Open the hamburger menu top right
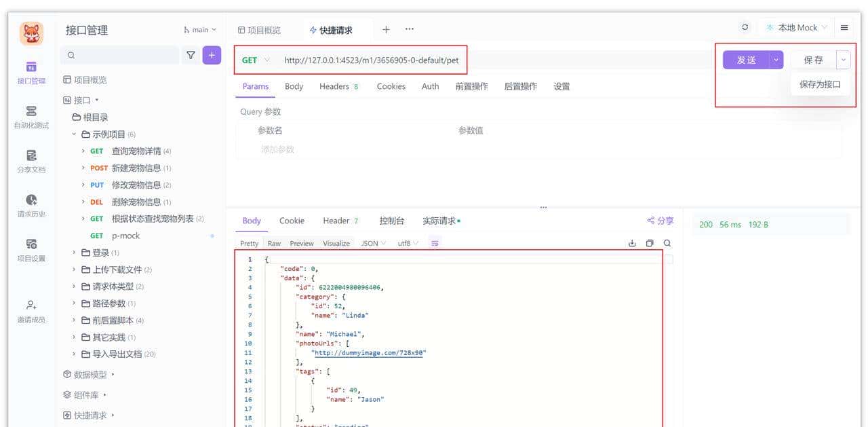The image size is (868, 427). click(x=844, y=27)
